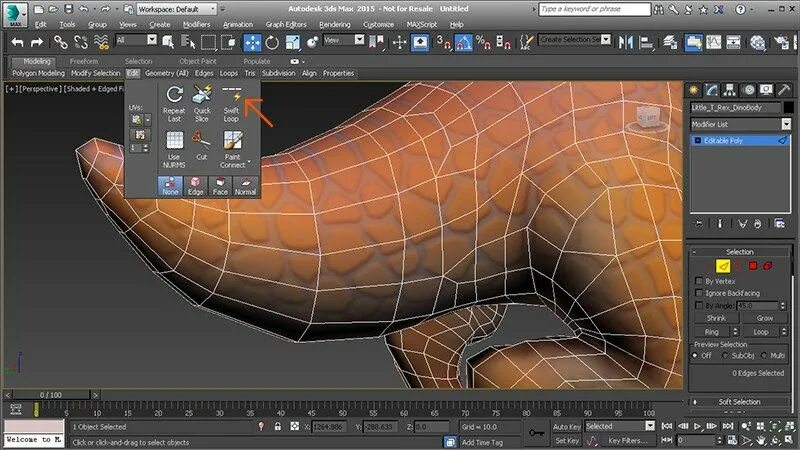
Task: Click the search keyword input field
Action: tap(594, 9)
